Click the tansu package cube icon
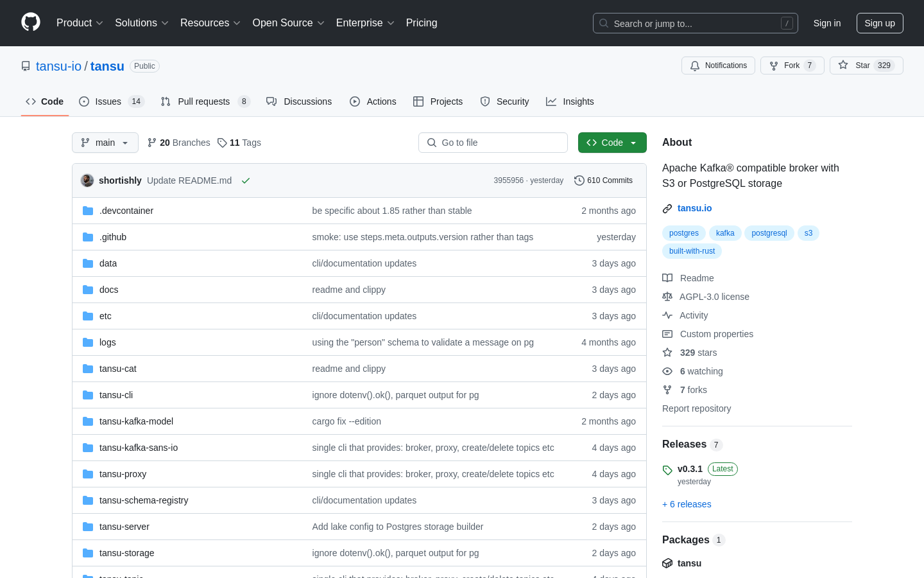This screenshot has width=924, height=578. click(667, 563)
